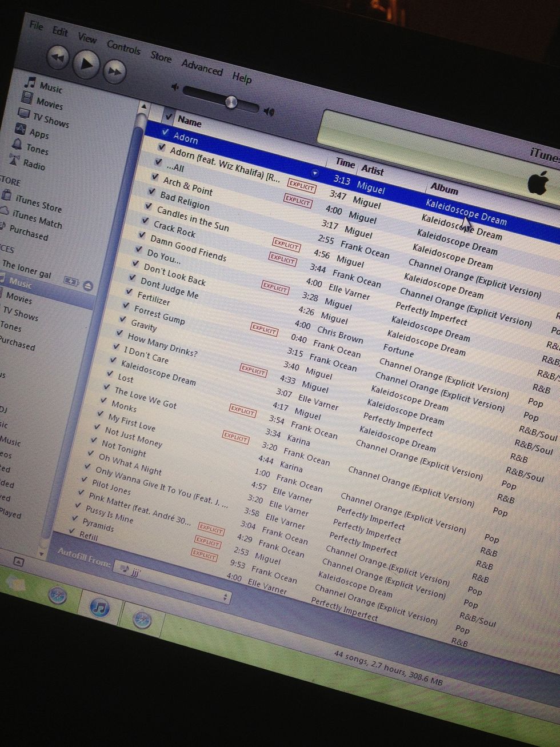Select Movies under the device
Viewport: 560px width, 747px height.
(x=18, y=298)
